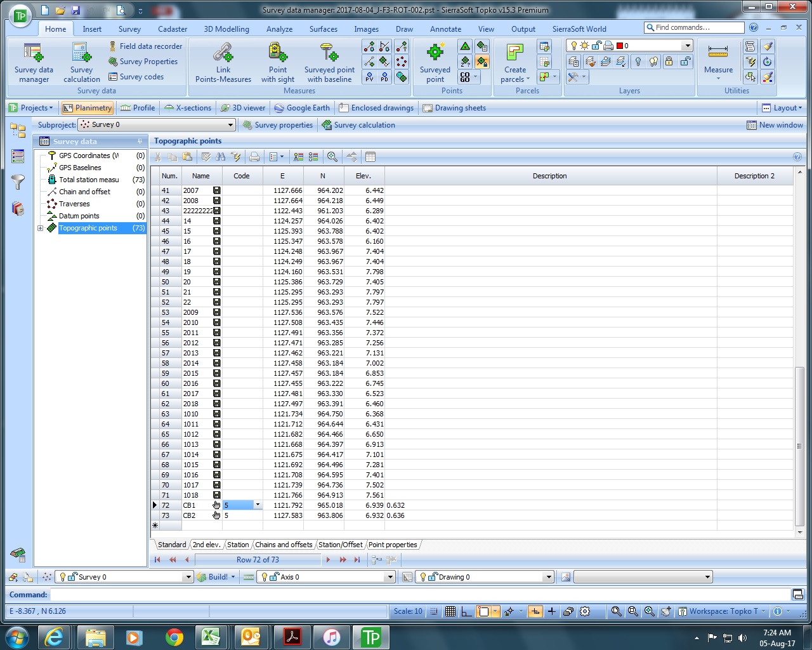Open the Create parcels tool
The height and width of the screenshot is (650, 812).
pyautogui.click(x=514, y=60)
